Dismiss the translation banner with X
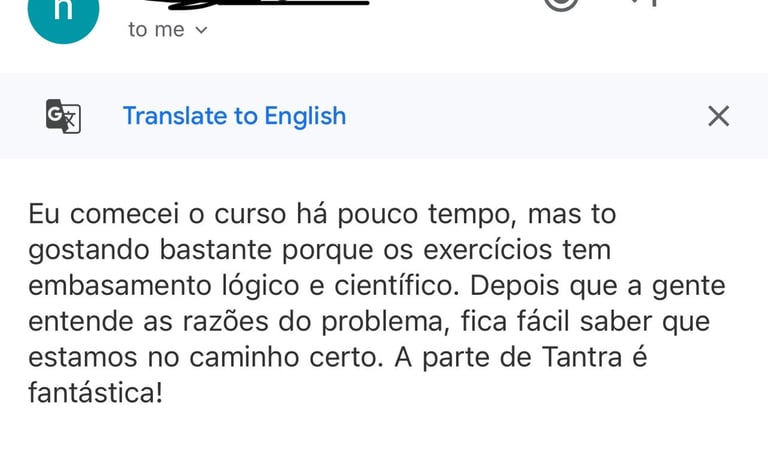768x462 pixels. (718, 116)
